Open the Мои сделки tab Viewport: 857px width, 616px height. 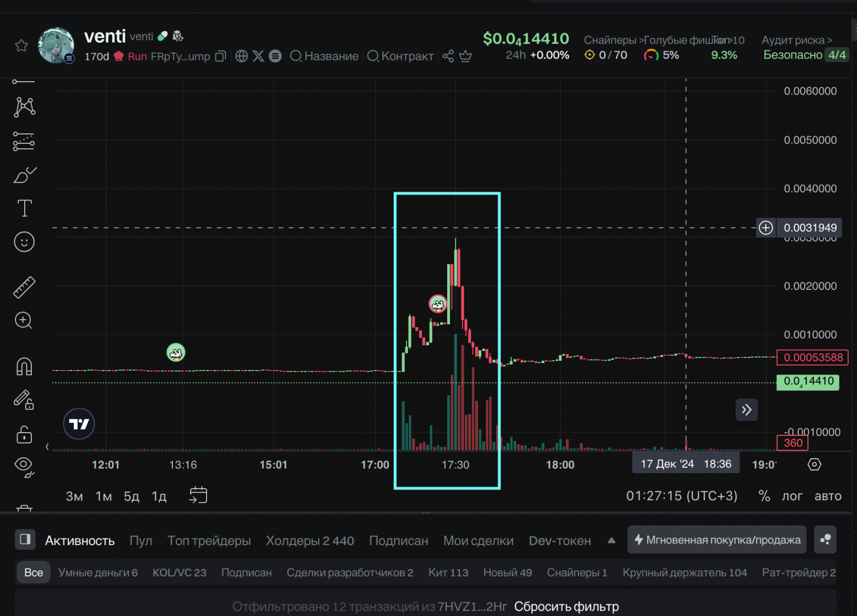(478, 541)
